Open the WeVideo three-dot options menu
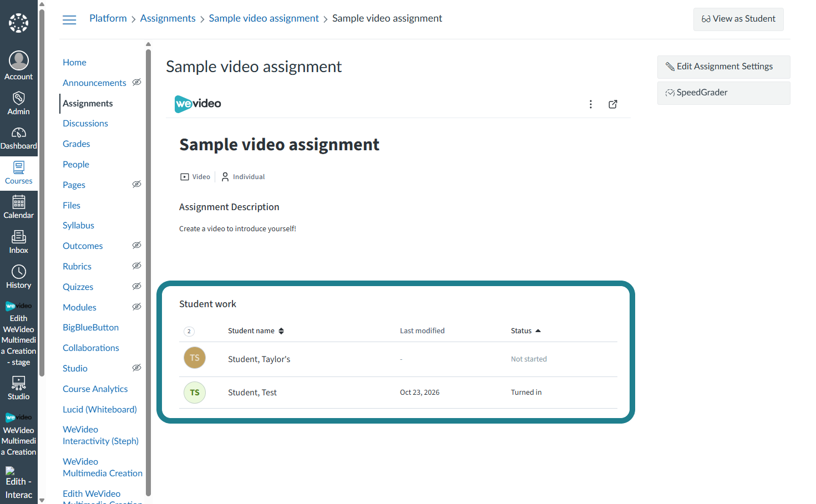This screenshot has width=816, height=504. (591, 104)
